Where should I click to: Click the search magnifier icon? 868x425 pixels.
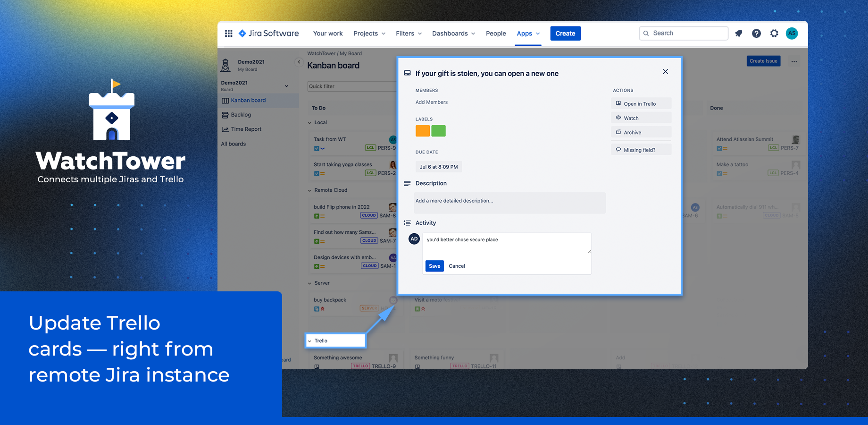click(646, 34)
